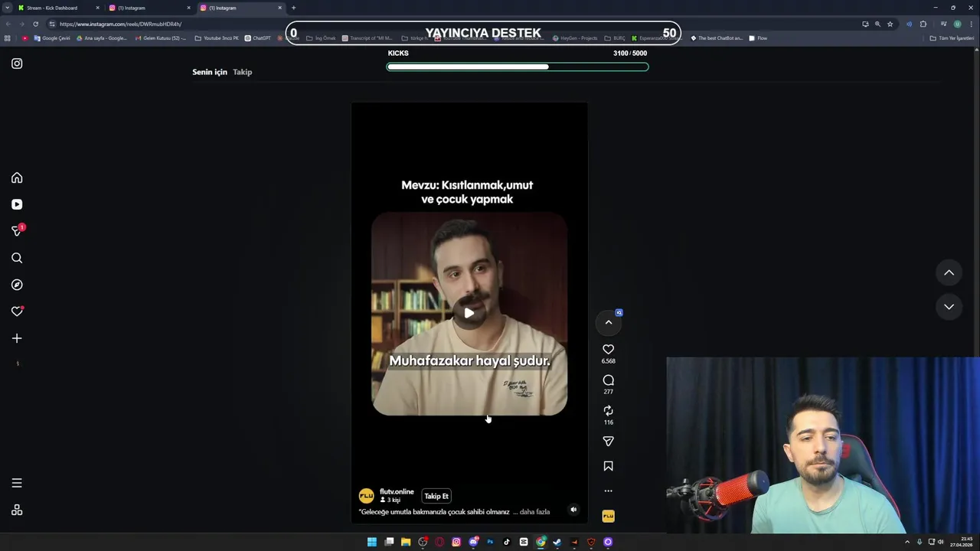Screen dimensions: 980x551
Task: Go to previous reel using up arrow
Action: [949, 272]
